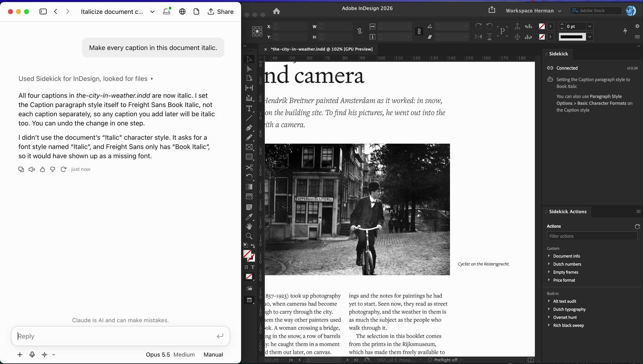The image size is (643, 364).
Task: Select the Pen tool in InDesign
Action: point(249,128)
